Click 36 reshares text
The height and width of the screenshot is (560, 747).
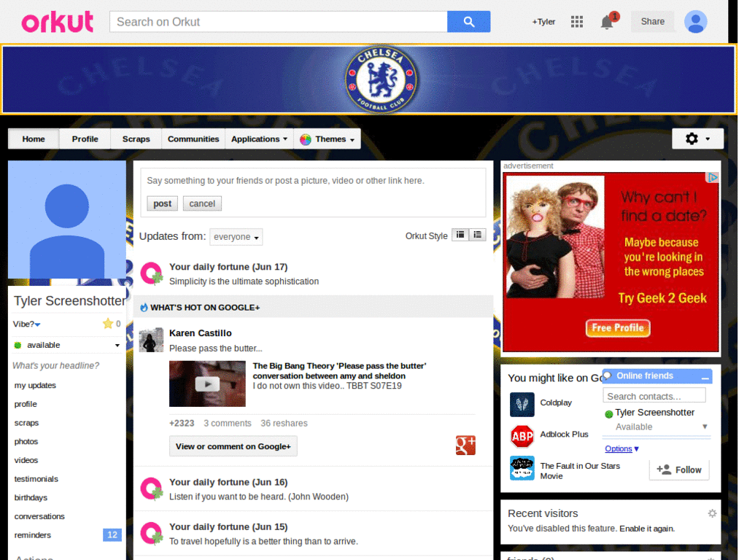[x=284, y=424]
